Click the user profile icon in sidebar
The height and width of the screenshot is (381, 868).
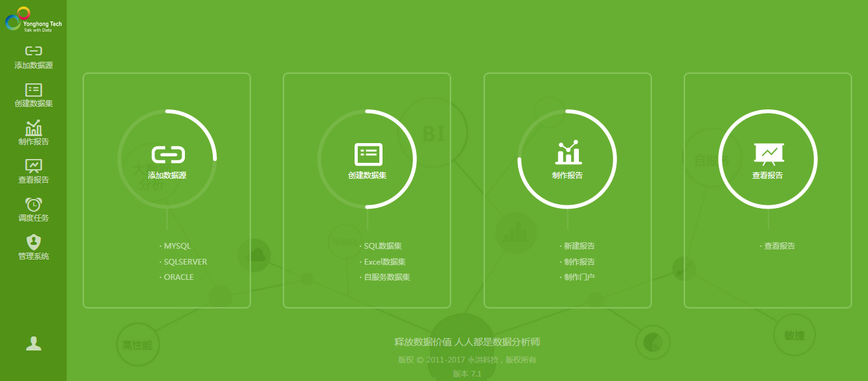pyautogui.click(x=33, y=343)
